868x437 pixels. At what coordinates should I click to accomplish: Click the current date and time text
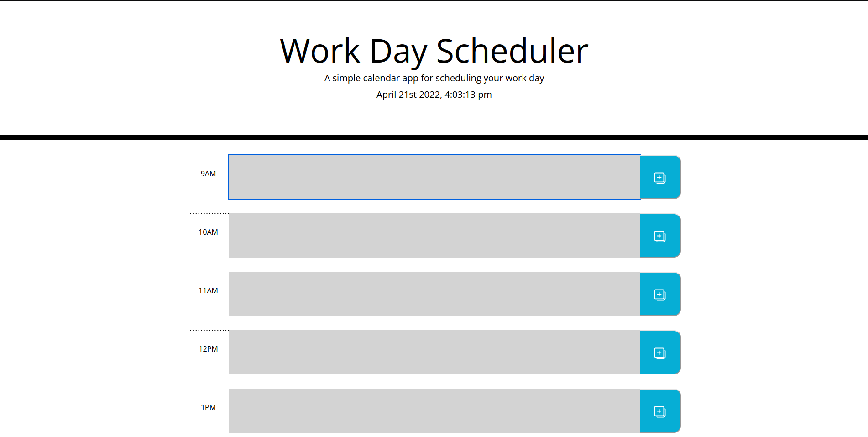pos(434,95)
